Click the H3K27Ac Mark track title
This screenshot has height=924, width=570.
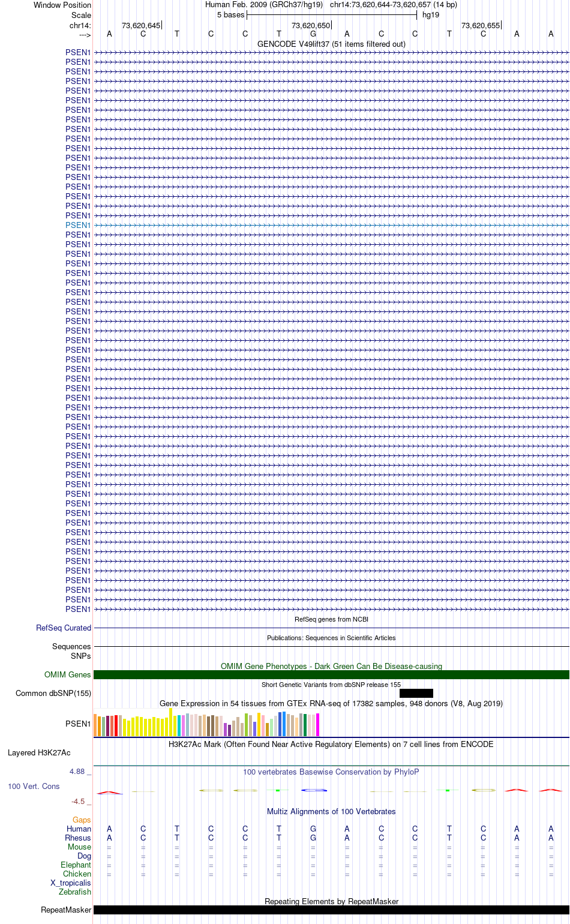[331, 745]
